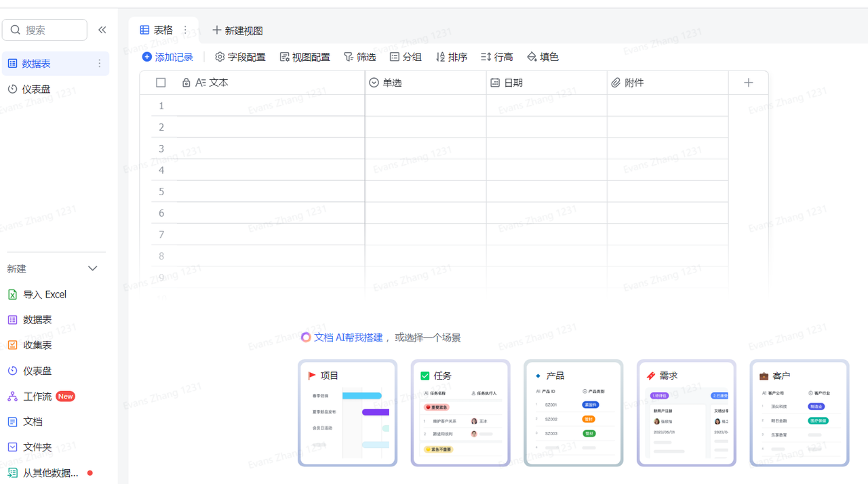Image resolution: width=868 pixels, height=484 pixels.
Task: Open the 分组 grouping tool
Action: click(406, 57)
